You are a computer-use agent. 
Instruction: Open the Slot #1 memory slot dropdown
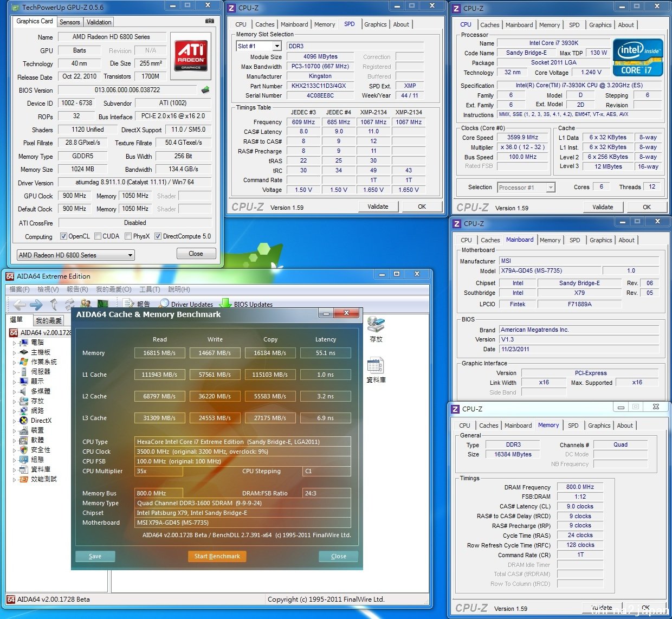[x=259, y=46]
